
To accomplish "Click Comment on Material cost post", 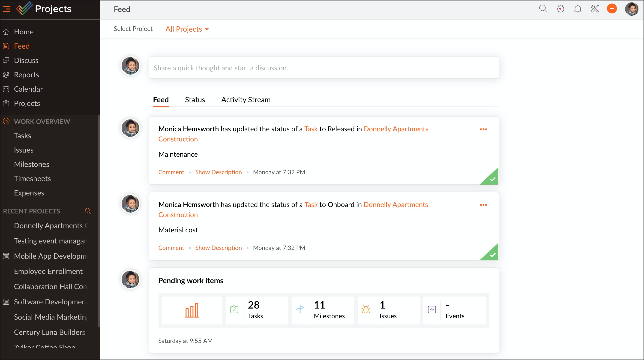I will click(171, 248).
